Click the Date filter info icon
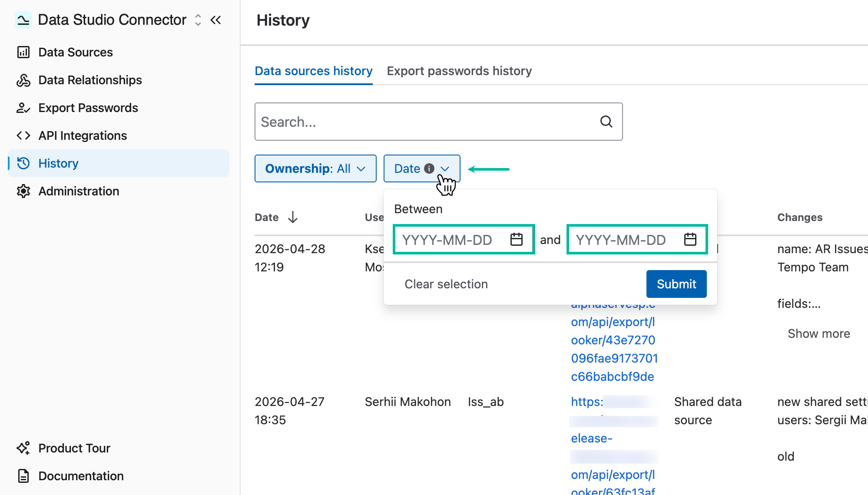 coord(429,168)
